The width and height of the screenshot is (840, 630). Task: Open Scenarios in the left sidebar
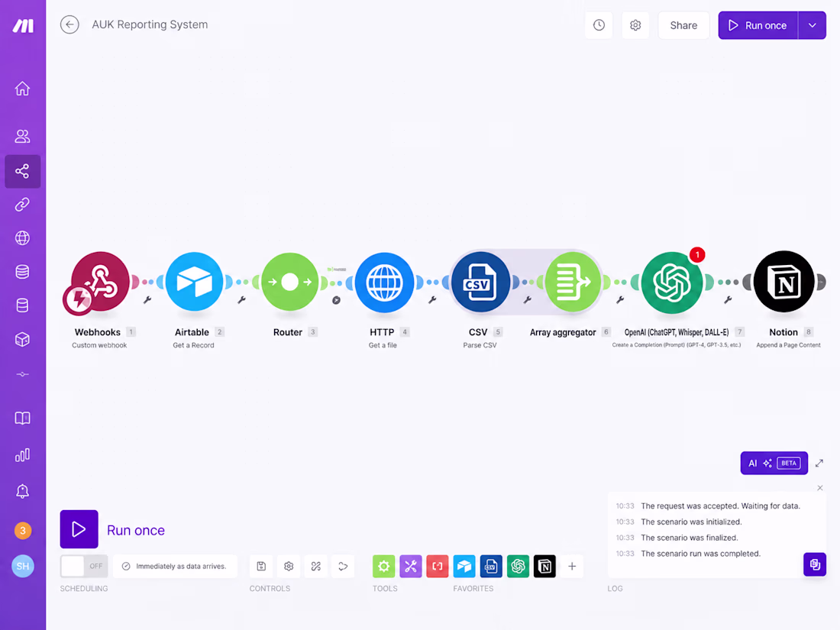(22, 171)
